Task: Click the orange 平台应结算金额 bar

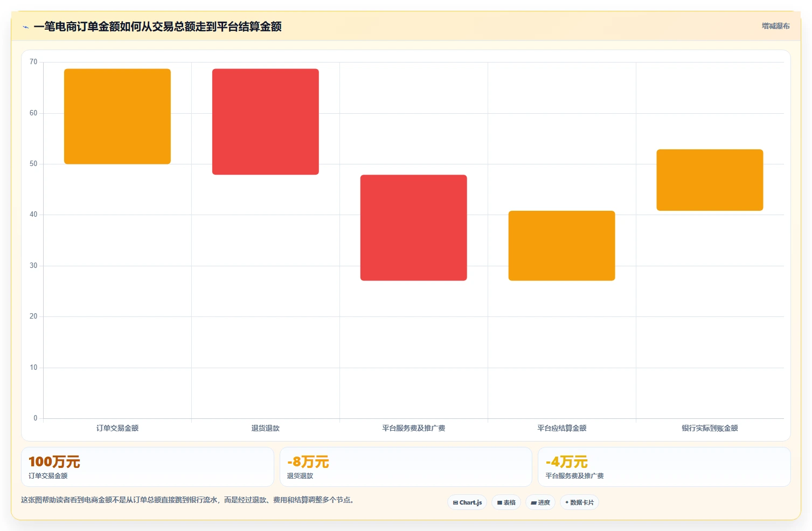Action: pyautogui.click(x=561, y=246)
